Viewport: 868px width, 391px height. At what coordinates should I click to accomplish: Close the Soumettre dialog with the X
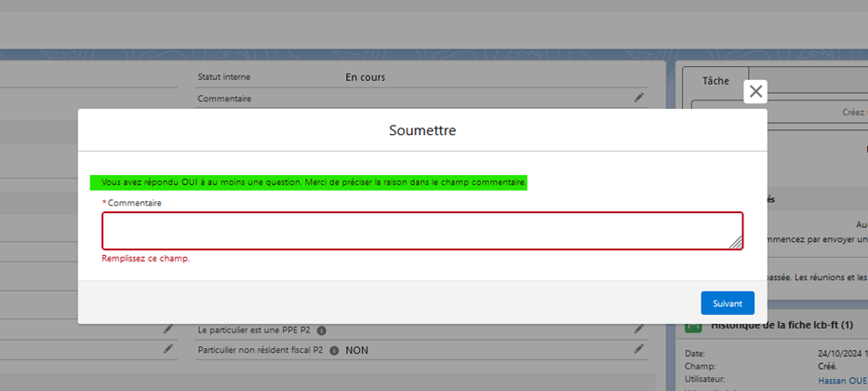click(x=755, y=91)
